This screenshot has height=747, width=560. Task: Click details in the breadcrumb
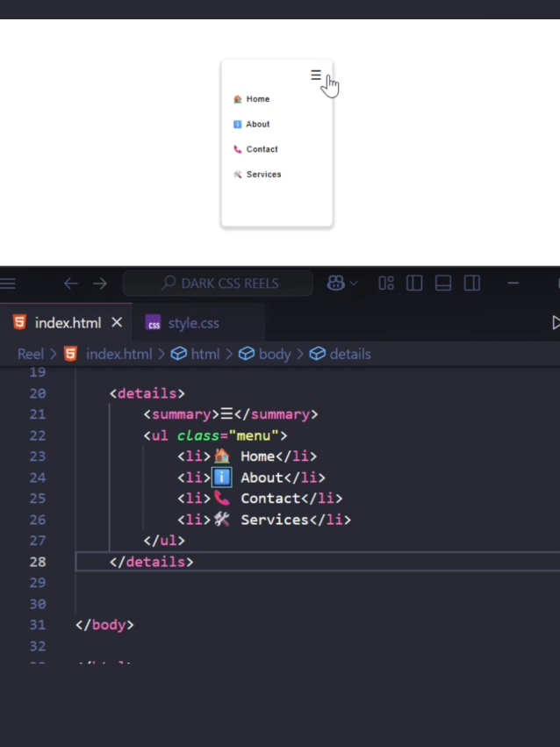tap(350, 354)
